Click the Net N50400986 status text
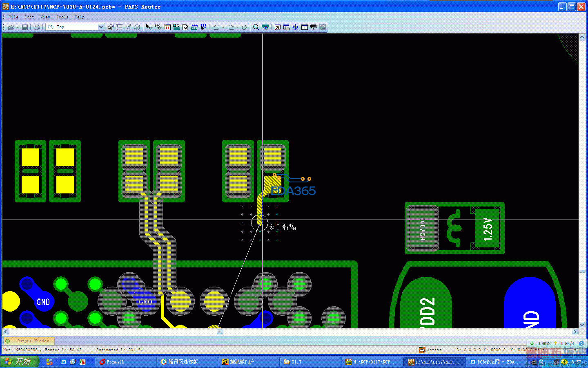588x368 pixels. point(20,350)
